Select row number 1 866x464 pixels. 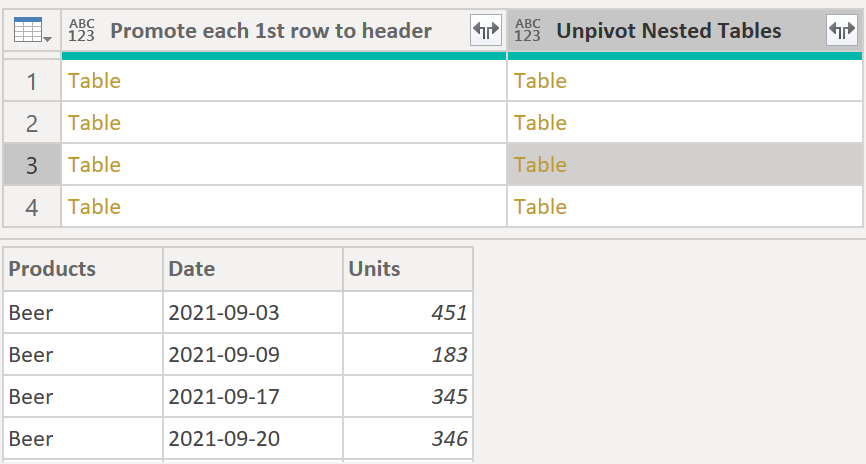(32, 81)
